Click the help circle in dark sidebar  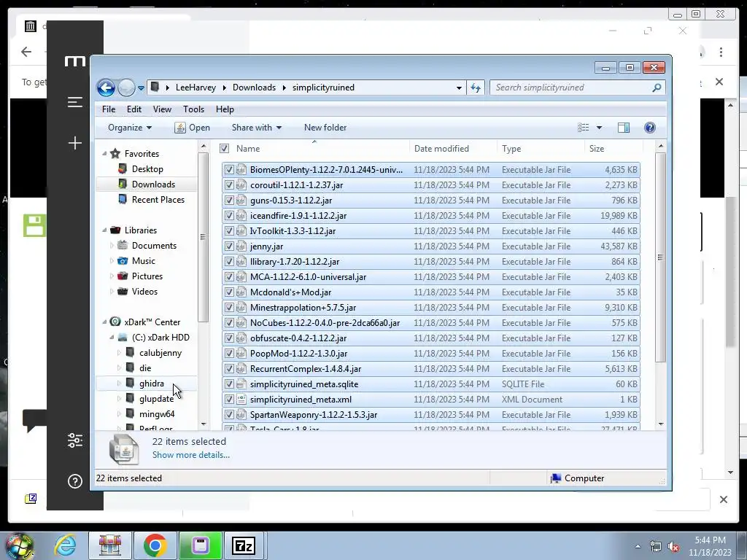(75, 481)
